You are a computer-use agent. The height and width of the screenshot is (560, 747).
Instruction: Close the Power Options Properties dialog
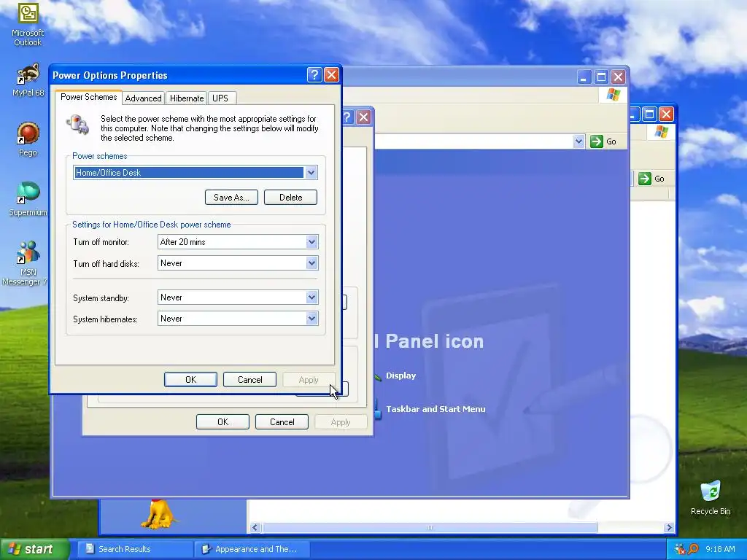(x=331, y=75)
